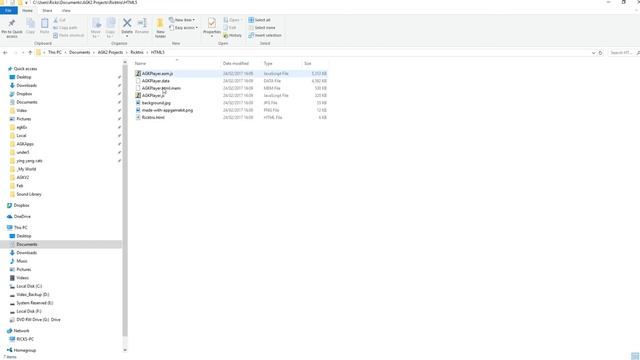Click the ribbon Edit button
This screenshot has height=360, width=640.
(230, 28)
